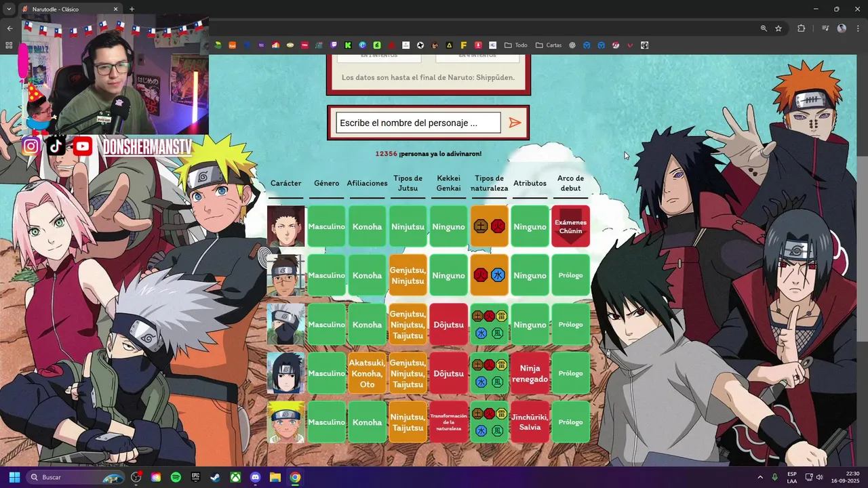
Task: Click the Akatsuki, Konoha, Oto affiliation cell
Action: pos(367,373)
